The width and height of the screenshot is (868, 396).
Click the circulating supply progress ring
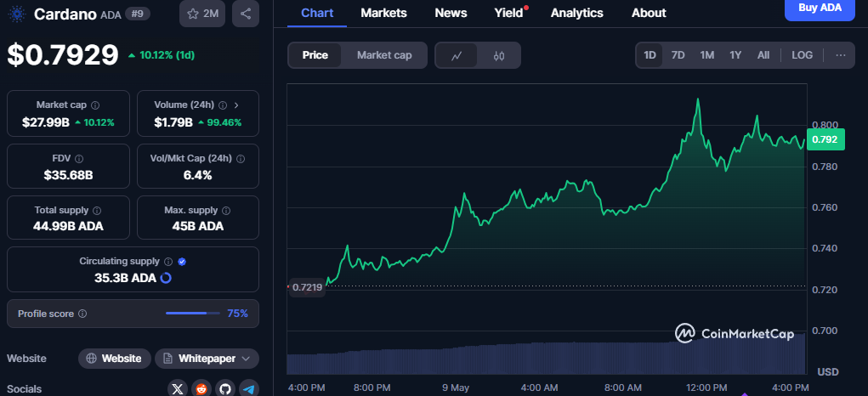(166, 278)
